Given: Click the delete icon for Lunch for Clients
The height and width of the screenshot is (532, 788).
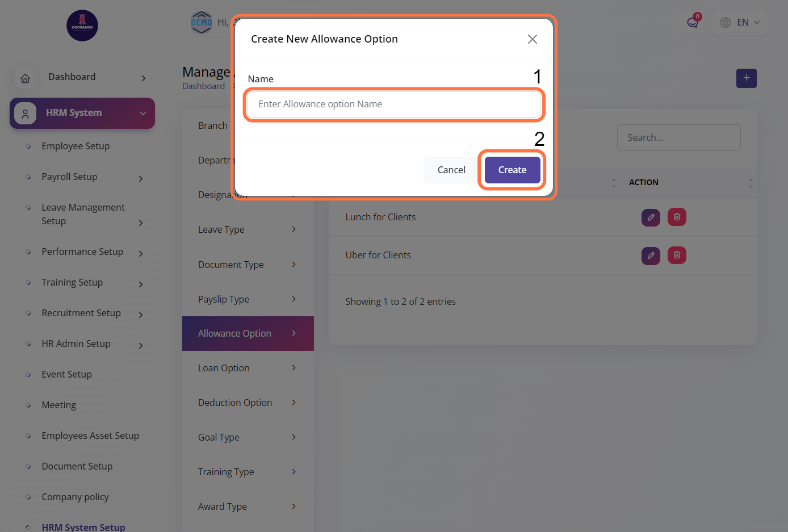Looking at the screenshot, I should tap(677, 217).
